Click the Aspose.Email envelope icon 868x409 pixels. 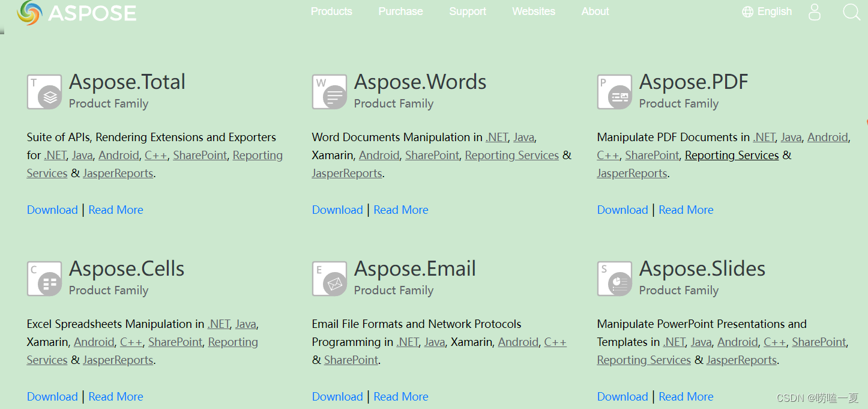[x=330, y=279]
